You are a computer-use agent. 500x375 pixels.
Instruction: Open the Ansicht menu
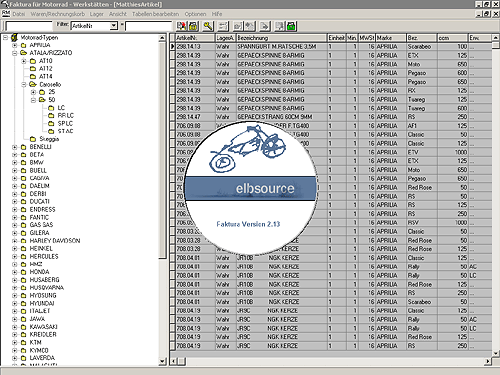[118, 14]
